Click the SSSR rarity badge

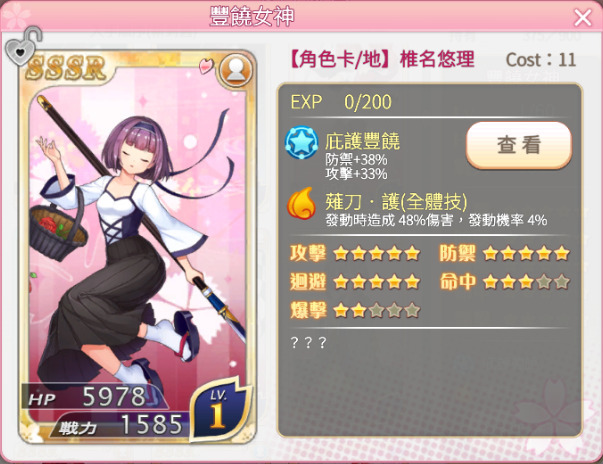click(x=66, y=68)
